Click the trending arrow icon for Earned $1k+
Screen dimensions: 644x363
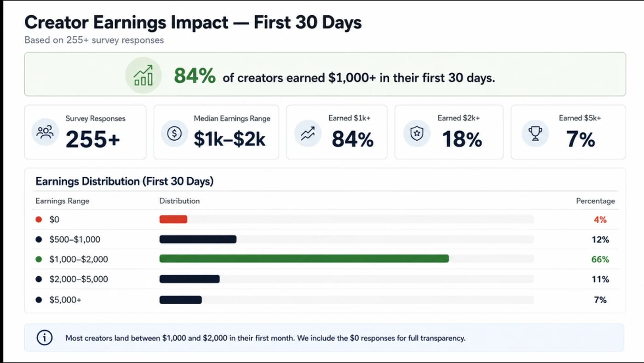point(307,133)
